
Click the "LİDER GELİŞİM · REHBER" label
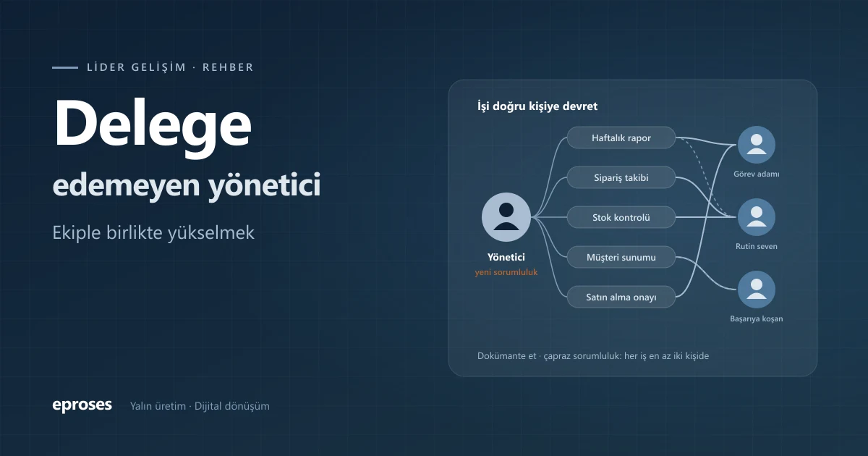point(170,67)
